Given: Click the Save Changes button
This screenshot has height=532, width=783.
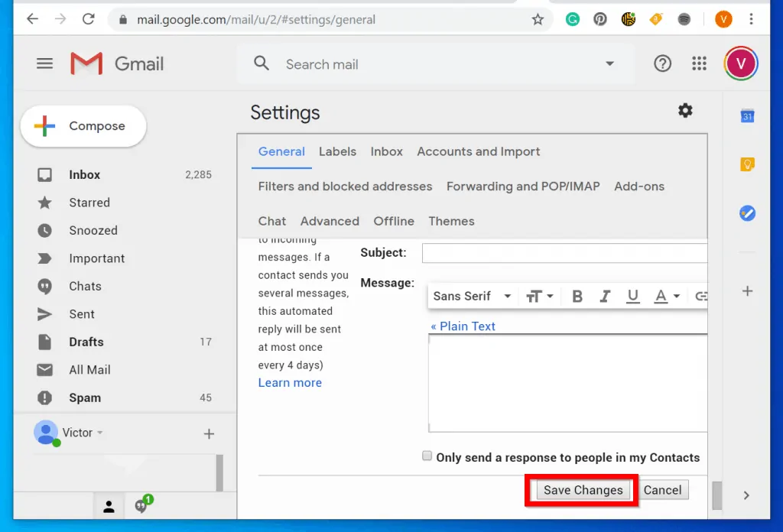Looking at the screenshot, I should pyautogui.click(x=583, y=491).
